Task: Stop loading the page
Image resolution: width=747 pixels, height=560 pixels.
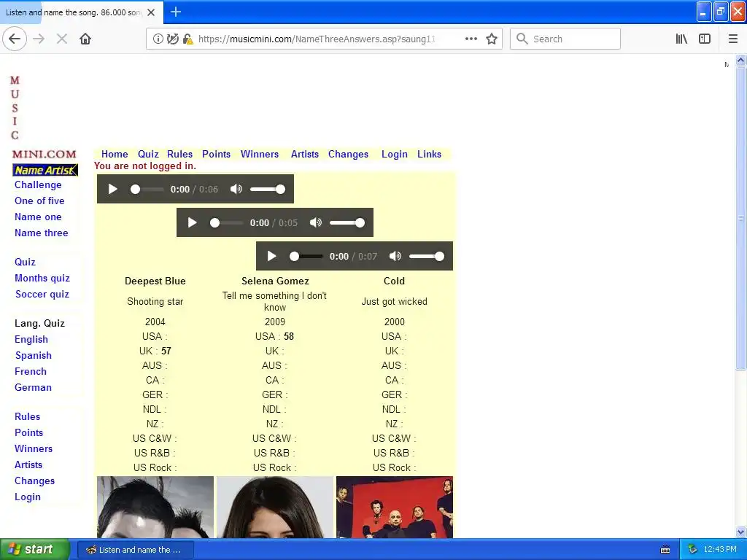Action: pos(62,39)
